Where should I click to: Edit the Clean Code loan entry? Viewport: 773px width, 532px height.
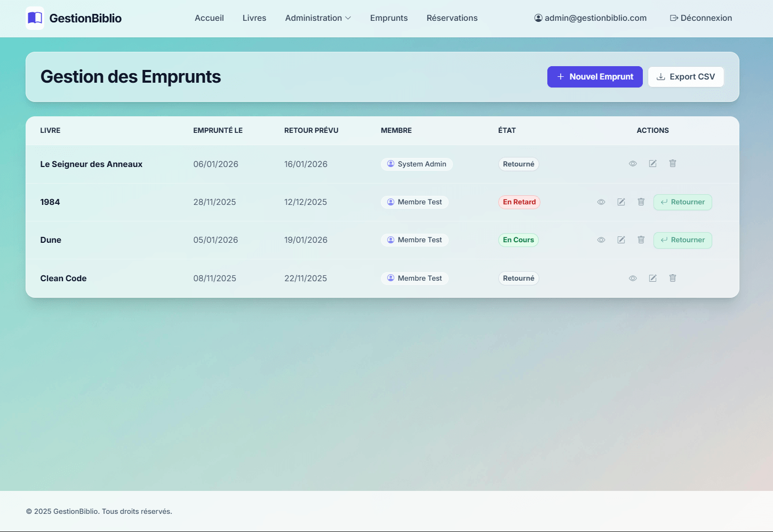pyautogui.click(x=652, y=279)
